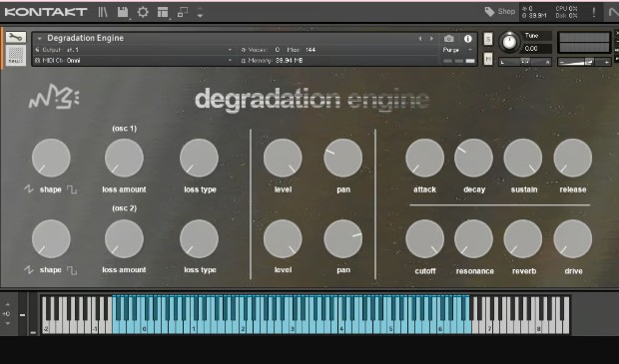Open the Output dropdown arrow
Screen dimensions: 619x364
tap(230, 50)
